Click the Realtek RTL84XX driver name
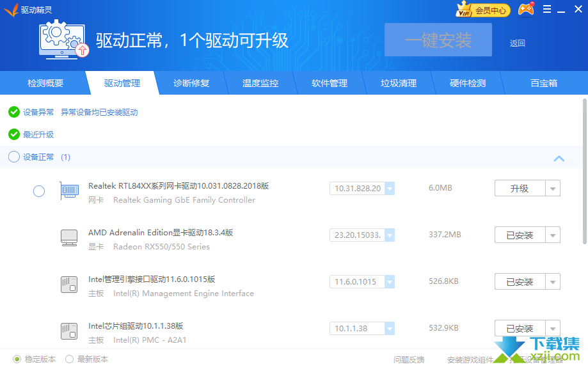 [179, 186]
